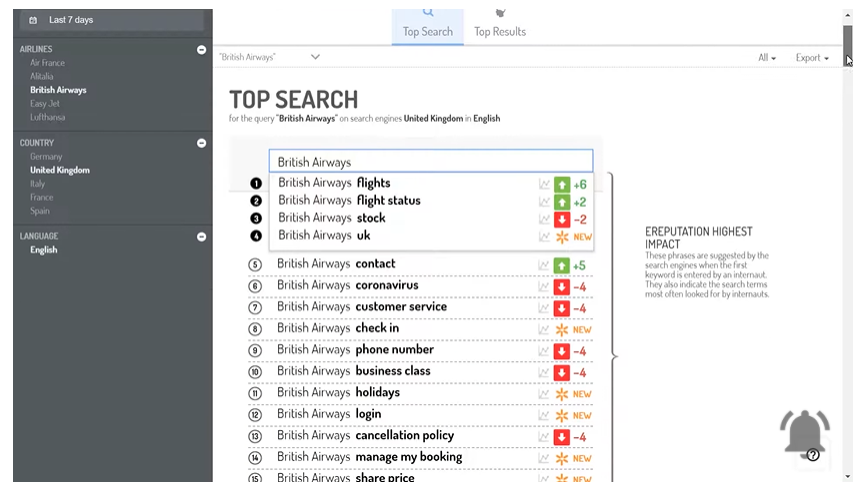Viewport: 866px width, 495px height.
Task: Click green up arrow on flights row
Action: 562,185
